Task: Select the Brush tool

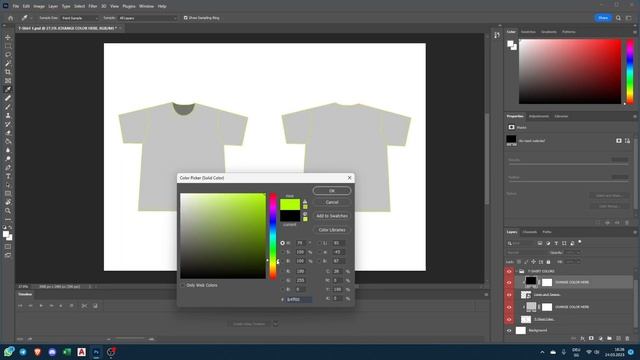Action: click(x=8, y=107)
